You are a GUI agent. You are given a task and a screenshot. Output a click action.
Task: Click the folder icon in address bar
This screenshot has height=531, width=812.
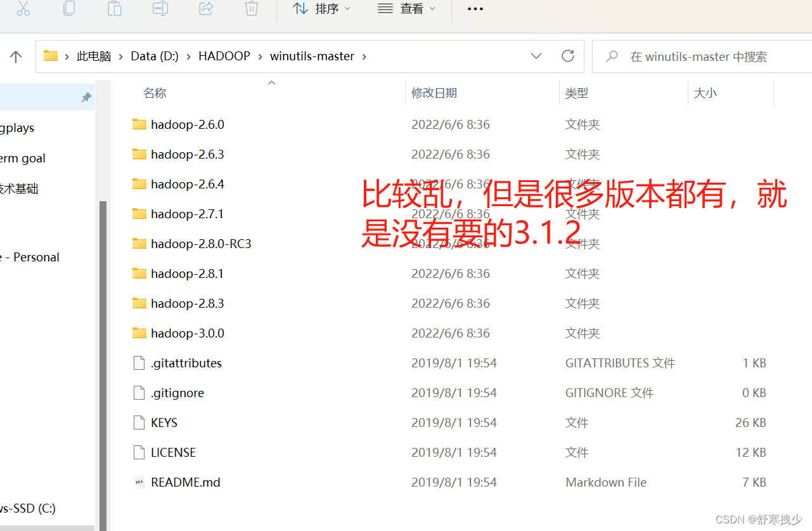click(x=51, y=56)
